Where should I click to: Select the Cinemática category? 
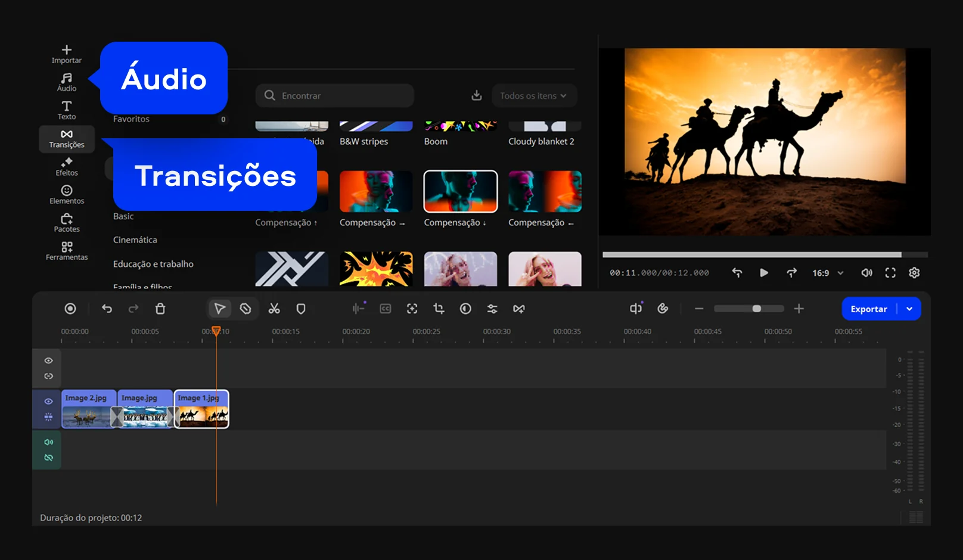point(135,239)
